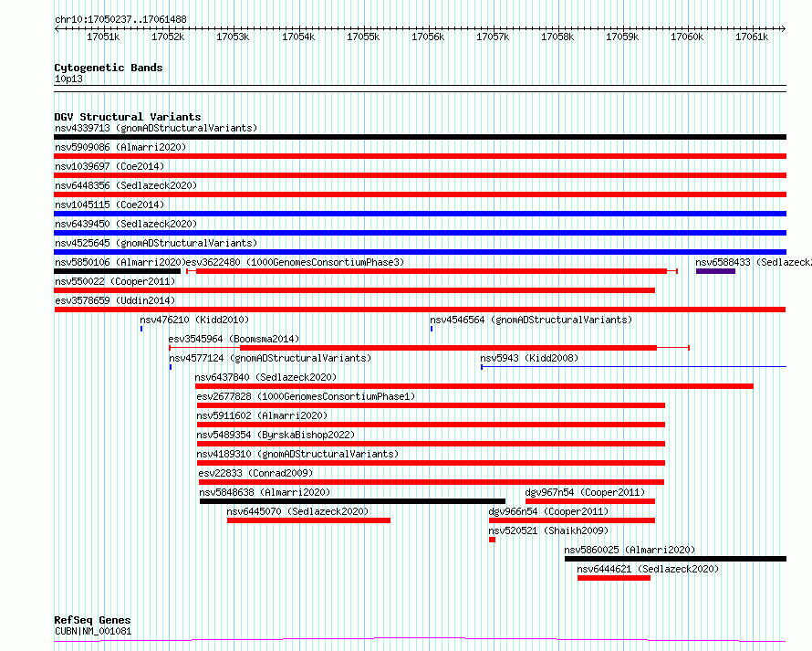Screen dimensions: 812x651
Task: Select nsv6588433 variant label
Action: (x=754, y=262)
